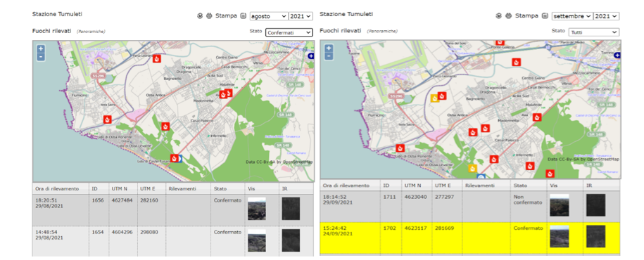Viewport: 644px width, 260px height.
Task: Click the refresh icon in the agosto panel
Action: point(200,16)
